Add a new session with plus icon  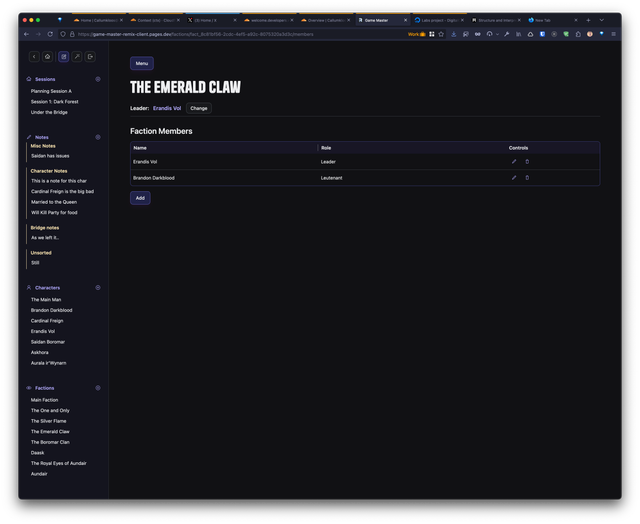click(98, 79)
